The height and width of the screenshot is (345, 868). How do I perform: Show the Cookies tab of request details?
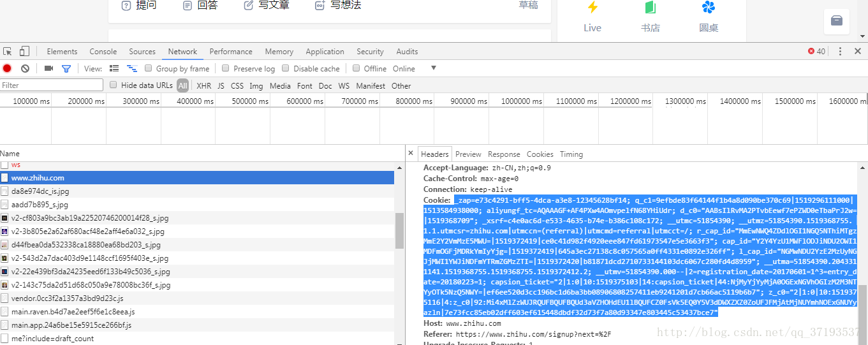click(540, 154)
